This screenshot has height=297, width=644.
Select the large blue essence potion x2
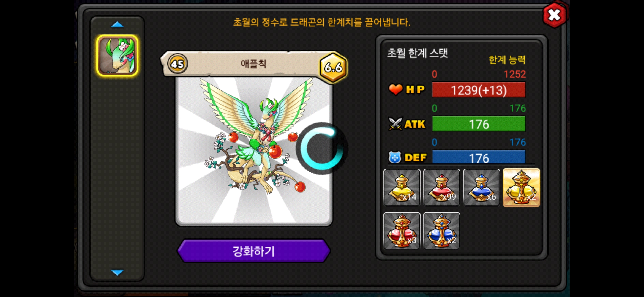point(442,230)
